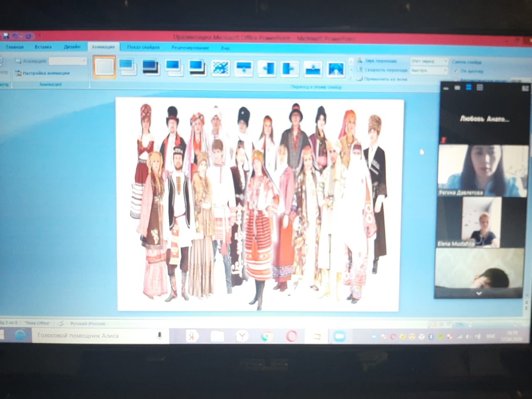The height and width of the screenshot is (399, 532).
Task: Open the 'Вставка' ribbon tab
Action: pos(43,47)
